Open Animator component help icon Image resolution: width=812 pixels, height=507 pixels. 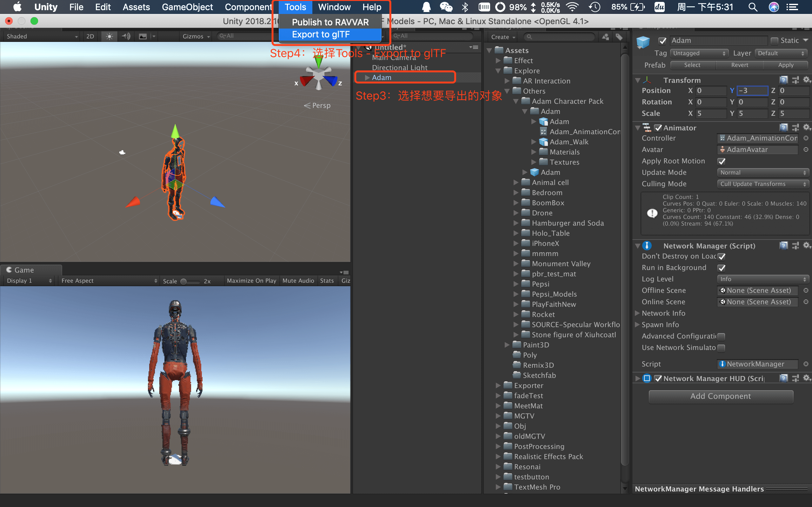click(783, 128)
